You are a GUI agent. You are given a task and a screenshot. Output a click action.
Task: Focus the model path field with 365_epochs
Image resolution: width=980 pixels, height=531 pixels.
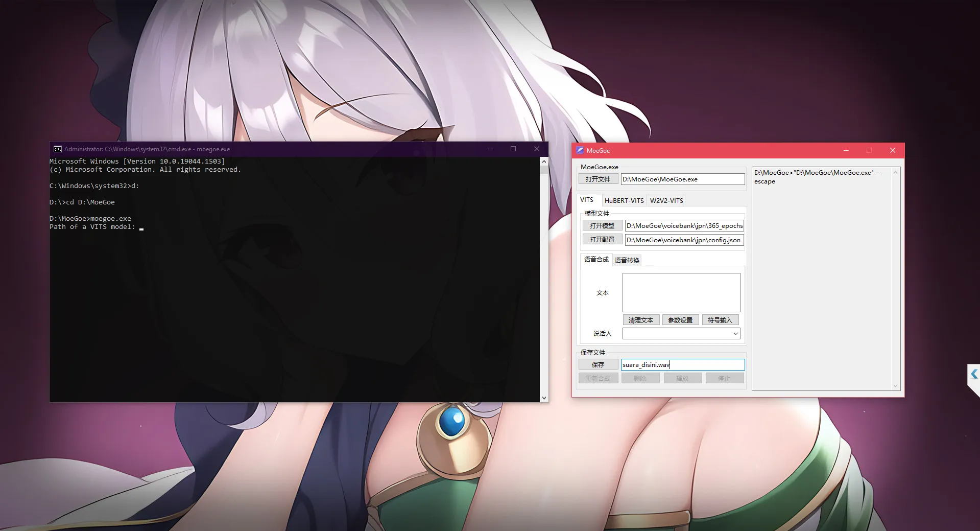pos(684,225)
